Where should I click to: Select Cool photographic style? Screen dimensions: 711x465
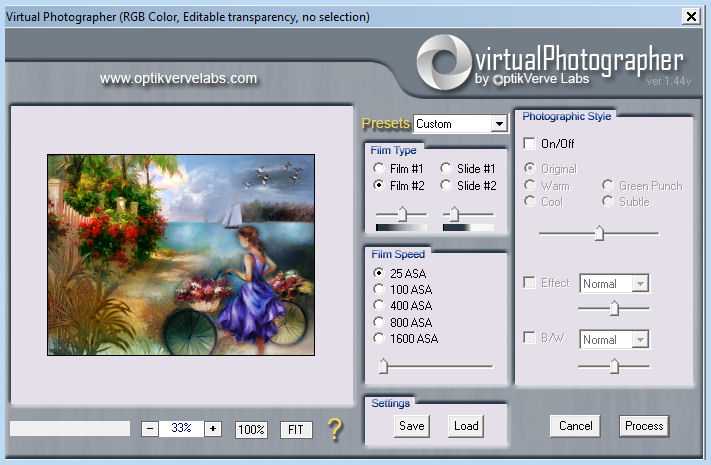[530, 201]
